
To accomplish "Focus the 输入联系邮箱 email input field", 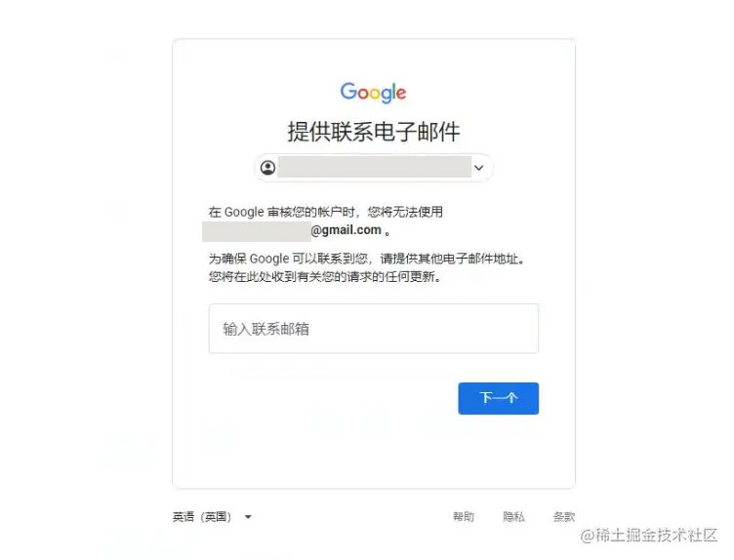I will (x=374, y=329).
